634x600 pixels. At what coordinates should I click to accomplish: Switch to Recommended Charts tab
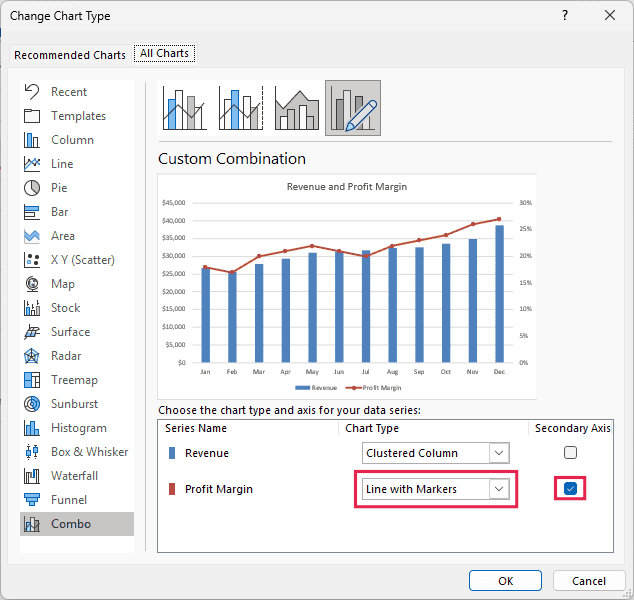pyautogui.click(x=70, y=55)
